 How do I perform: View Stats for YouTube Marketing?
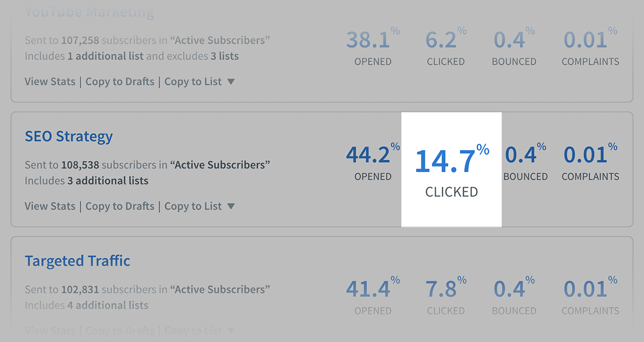(x=49, y=81)
